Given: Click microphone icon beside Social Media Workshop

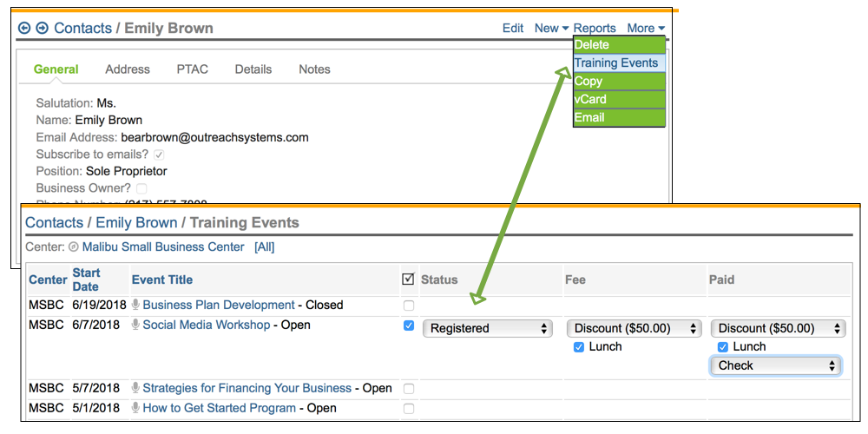Looking at the screenshot, I should tap(135, 325).
